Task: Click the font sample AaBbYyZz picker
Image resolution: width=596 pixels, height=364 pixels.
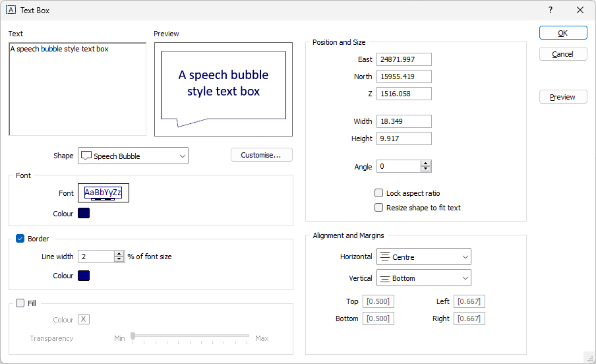Action: click(104, 193)
